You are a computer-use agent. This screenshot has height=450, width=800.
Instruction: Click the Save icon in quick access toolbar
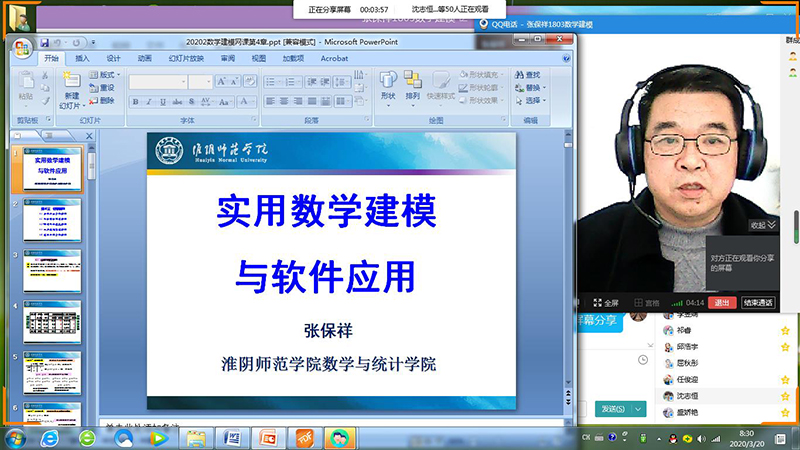pyautogui.click(x=45, y=43)
